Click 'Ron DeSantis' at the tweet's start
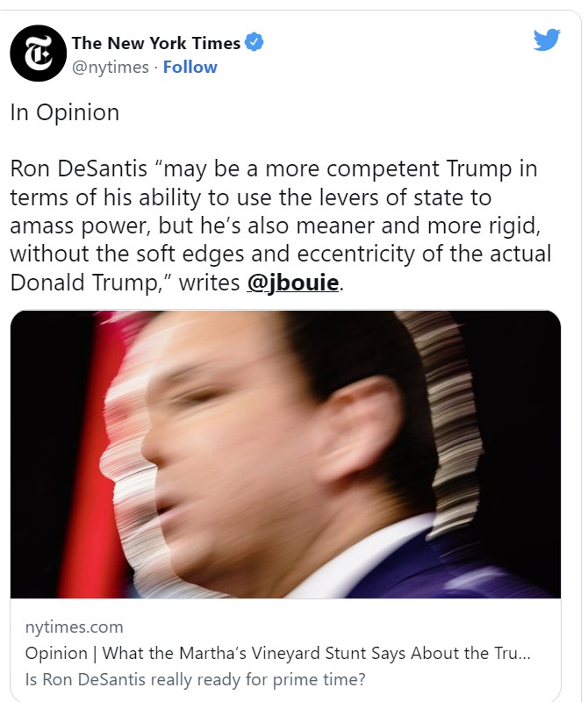The image size is (588, 702). [x=79, y=168]
